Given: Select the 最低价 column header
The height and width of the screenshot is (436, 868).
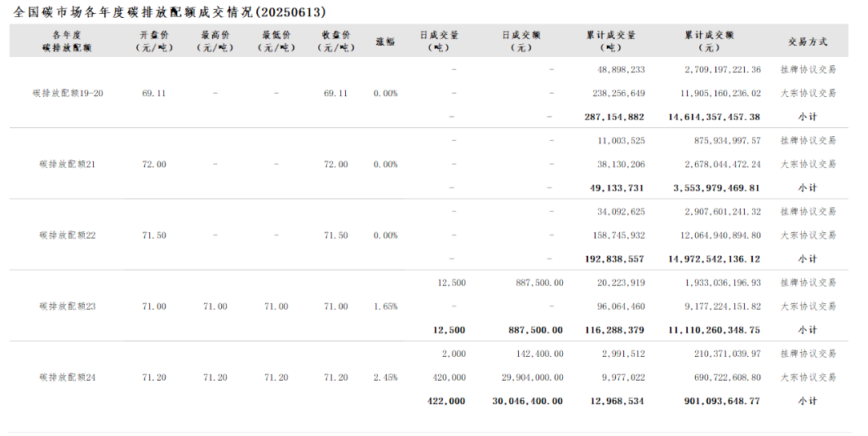Looking at the screenshot, I should coord(277,42).
